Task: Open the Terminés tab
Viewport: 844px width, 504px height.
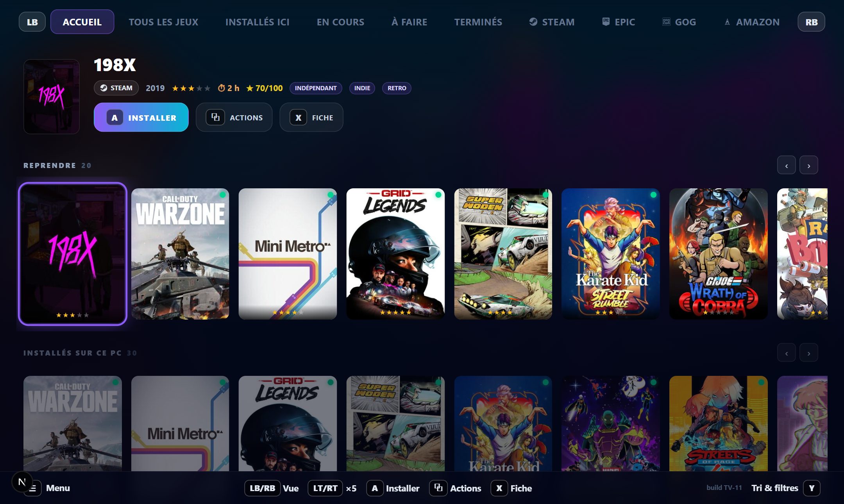Action: point(478,22)
